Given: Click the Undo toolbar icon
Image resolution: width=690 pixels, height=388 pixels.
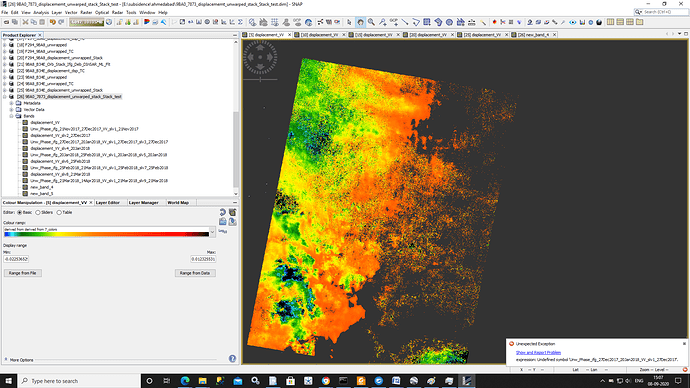Looking at the screenshot, I should [x=53, y=22].
